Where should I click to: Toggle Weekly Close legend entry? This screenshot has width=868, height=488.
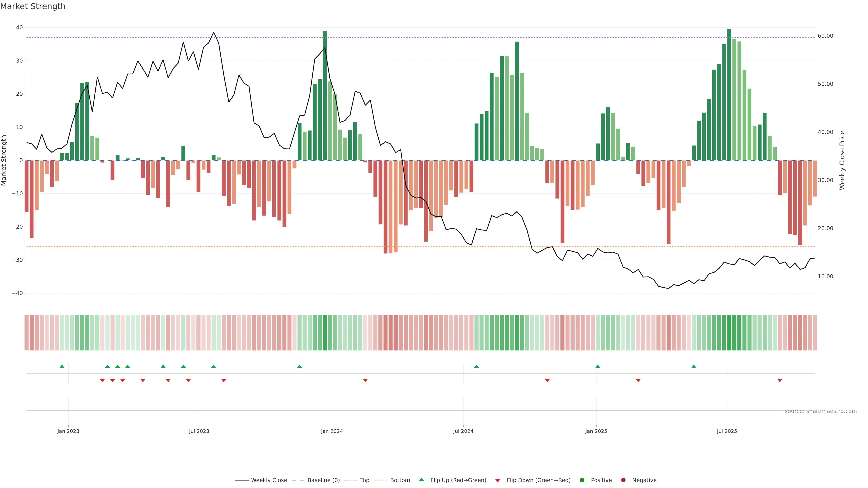(269, 480)
